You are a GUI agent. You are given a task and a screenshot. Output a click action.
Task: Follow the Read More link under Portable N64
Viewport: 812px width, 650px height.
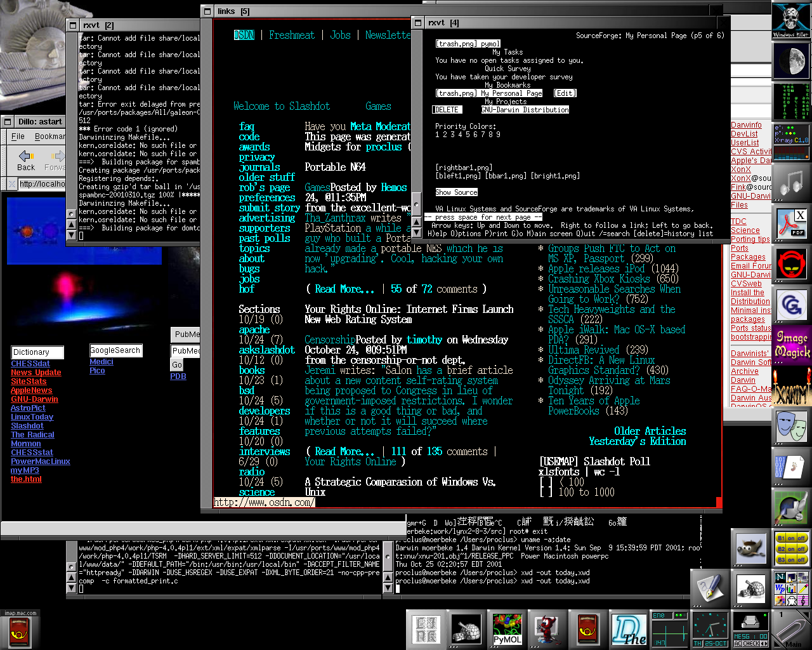[344, 289]
